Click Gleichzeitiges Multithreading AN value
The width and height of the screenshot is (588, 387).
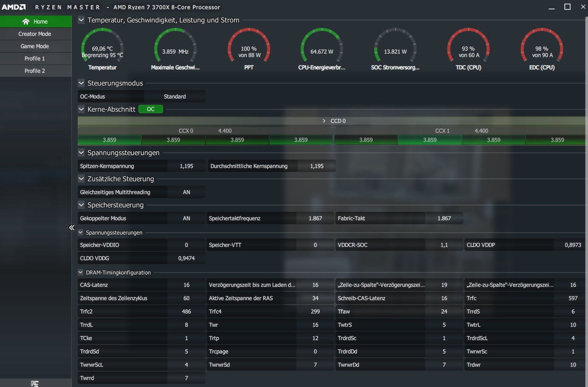[186, 192]
